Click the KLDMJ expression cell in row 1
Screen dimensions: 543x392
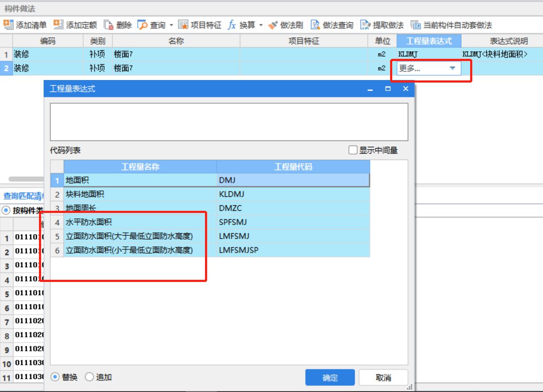pyautogui.click(x=429, y=54)
